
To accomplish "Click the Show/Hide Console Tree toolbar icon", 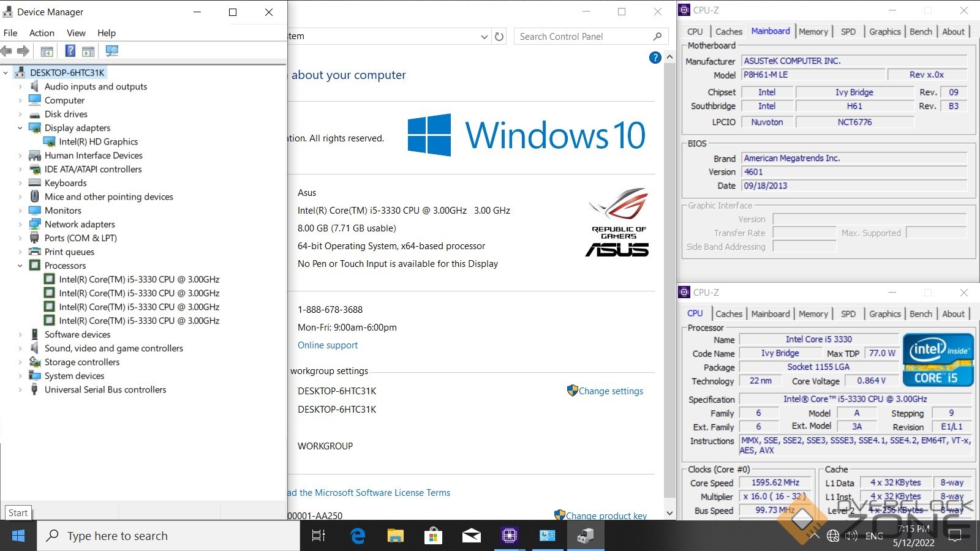I will tap(47, 51).
